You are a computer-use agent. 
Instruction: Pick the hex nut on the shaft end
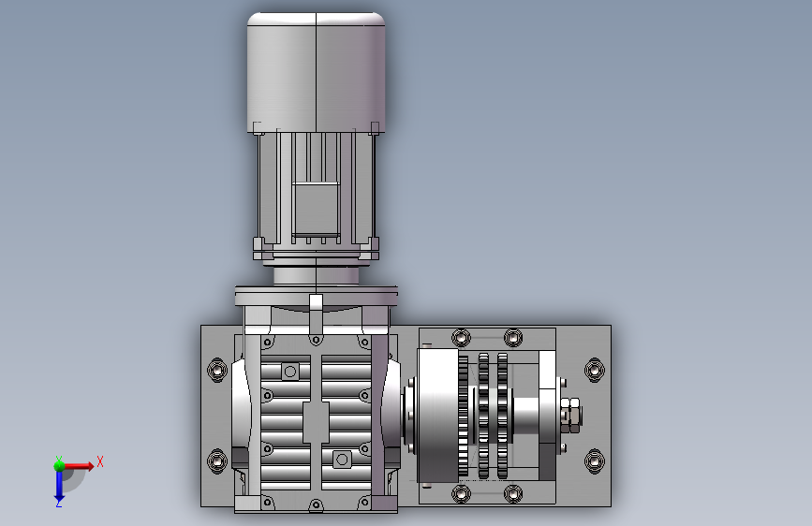pyautogui.click(x=570, y=416)
